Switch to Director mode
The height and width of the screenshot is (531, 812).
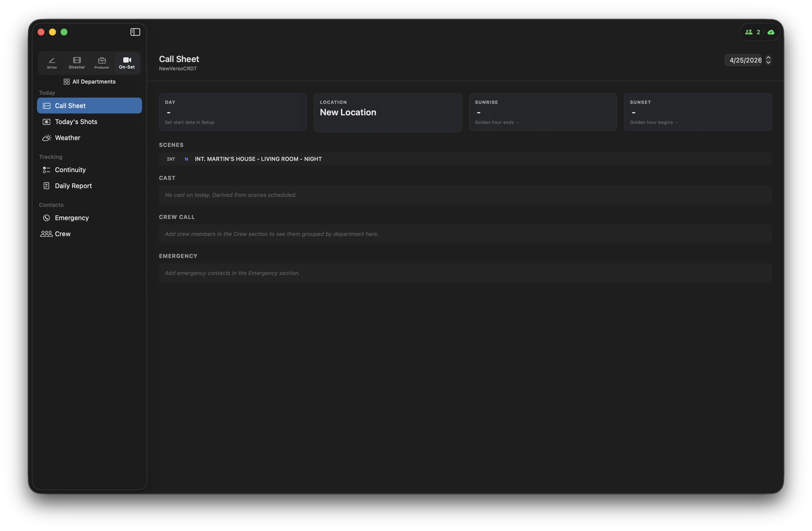(77, 63)
